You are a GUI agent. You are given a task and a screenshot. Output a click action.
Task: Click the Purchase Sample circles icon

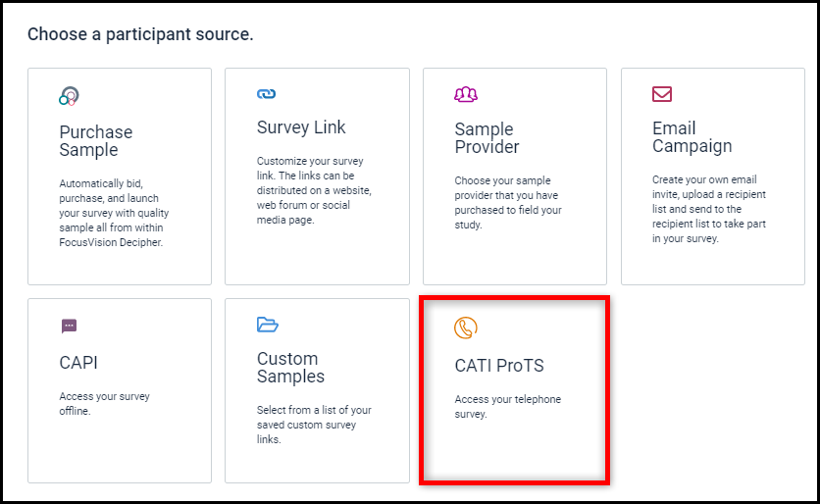[x=69, y=96]
